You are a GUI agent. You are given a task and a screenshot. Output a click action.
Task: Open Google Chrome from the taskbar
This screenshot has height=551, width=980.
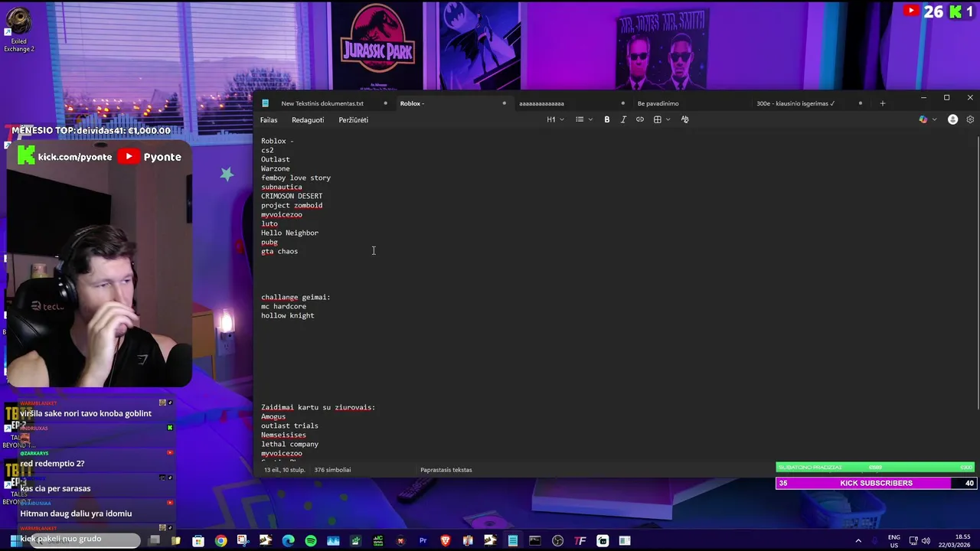[220, 541]
